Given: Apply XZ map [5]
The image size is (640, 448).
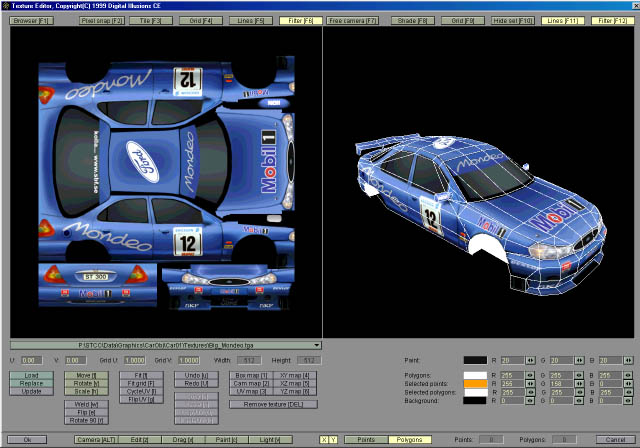Looking at the screenshot, I should pyautogui.click(x=295, y=384).
